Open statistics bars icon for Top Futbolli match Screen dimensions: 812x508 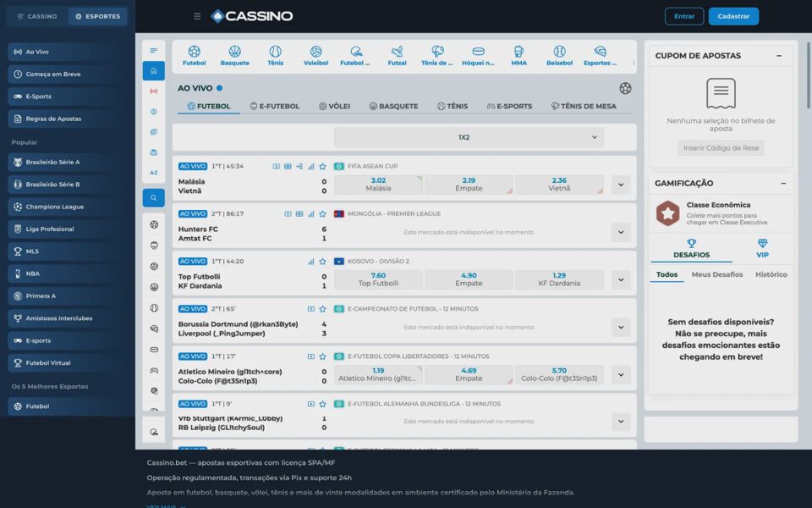pos(310,262)
